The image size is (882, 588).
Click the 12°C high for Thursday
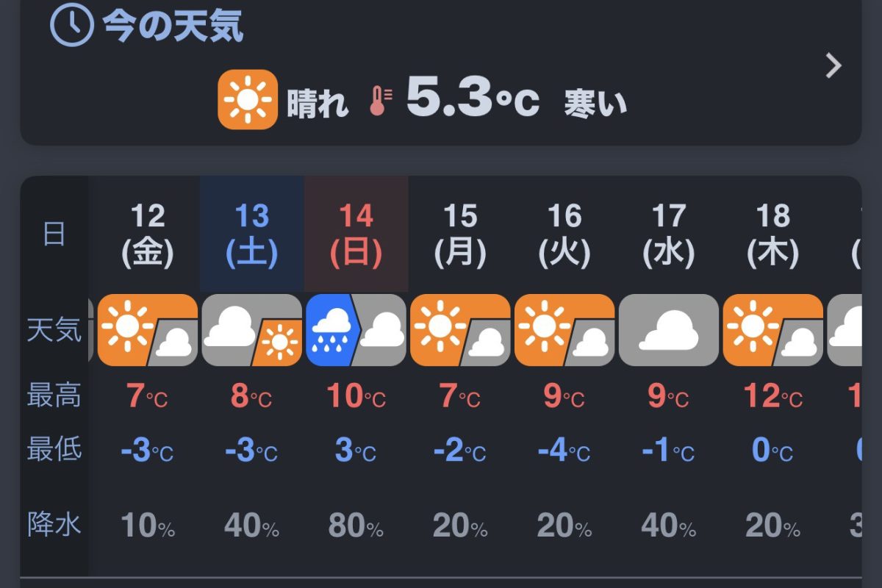(x=773, y=398)
